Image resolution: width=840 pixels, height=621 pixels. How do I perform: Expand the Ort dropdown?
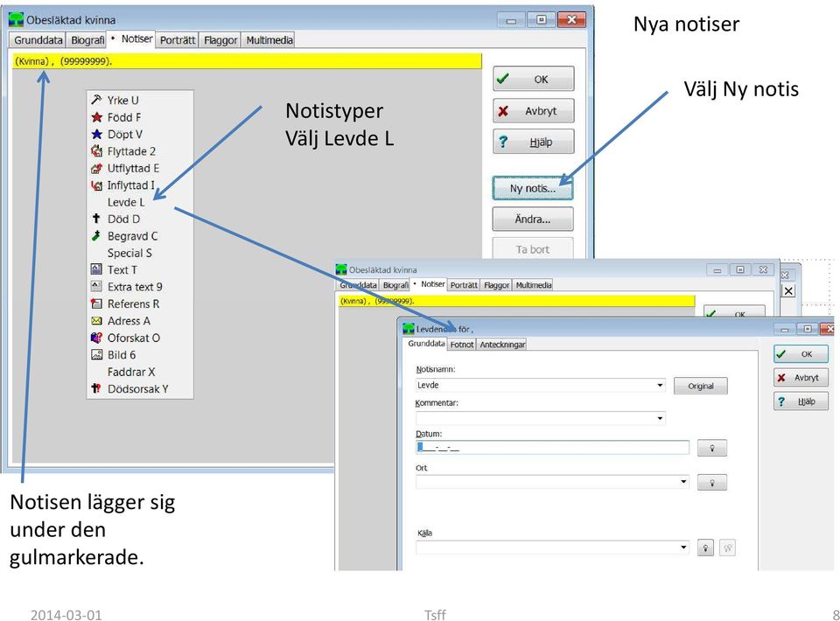[x=683, y=482]
